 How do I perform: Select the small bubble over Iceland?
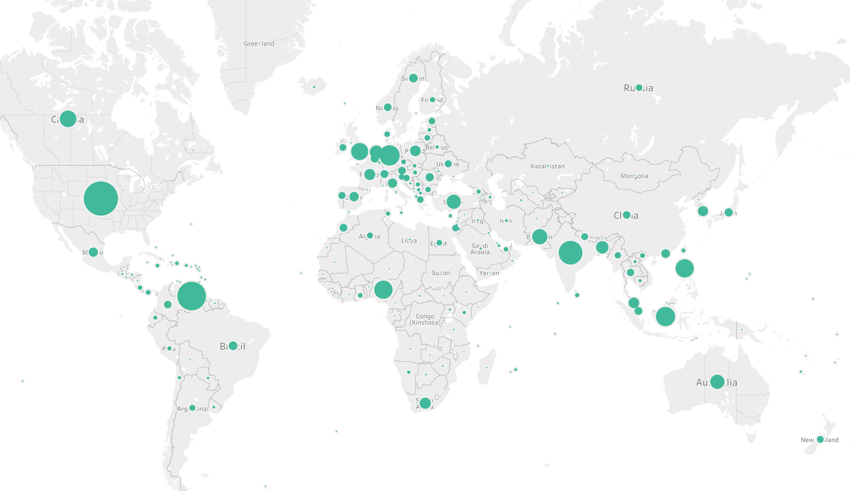[x=314, y=87]
